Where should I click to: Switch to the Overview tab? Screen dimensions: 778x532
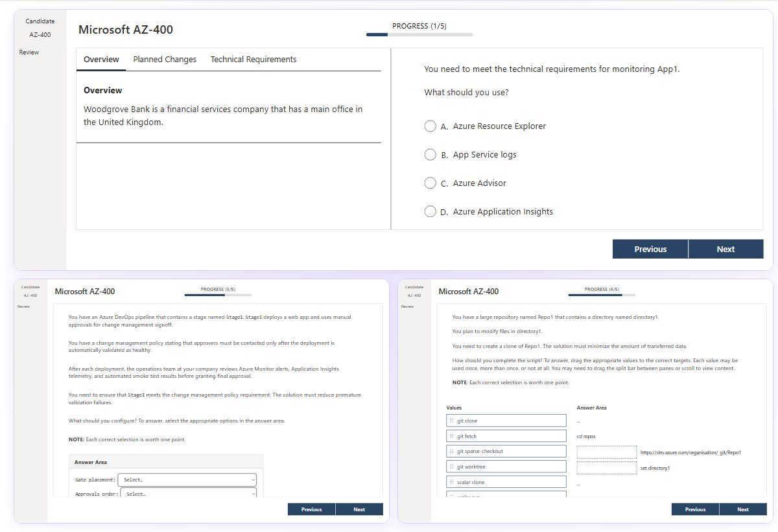click(101, 60)
